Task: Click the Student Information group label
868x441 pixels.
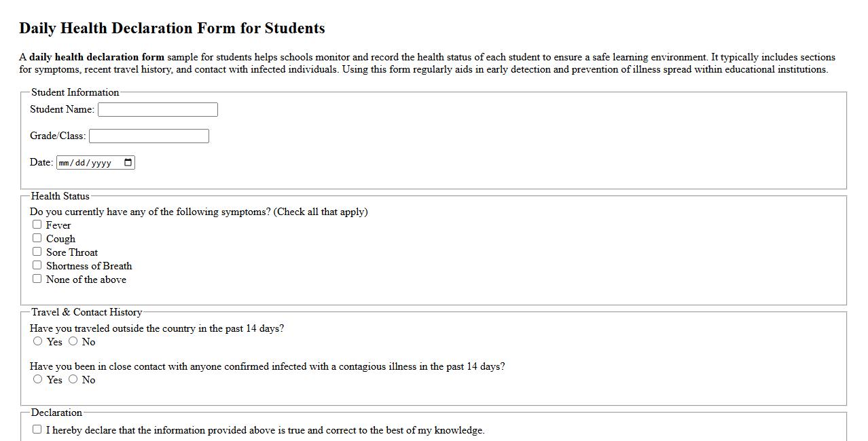Action: (75, 92)
